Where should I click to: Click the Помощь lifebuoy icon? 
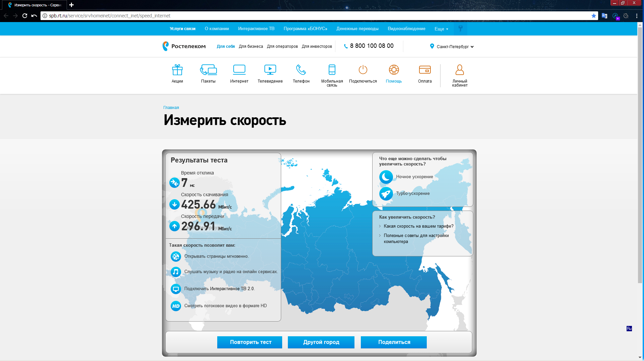pos(394,70)
